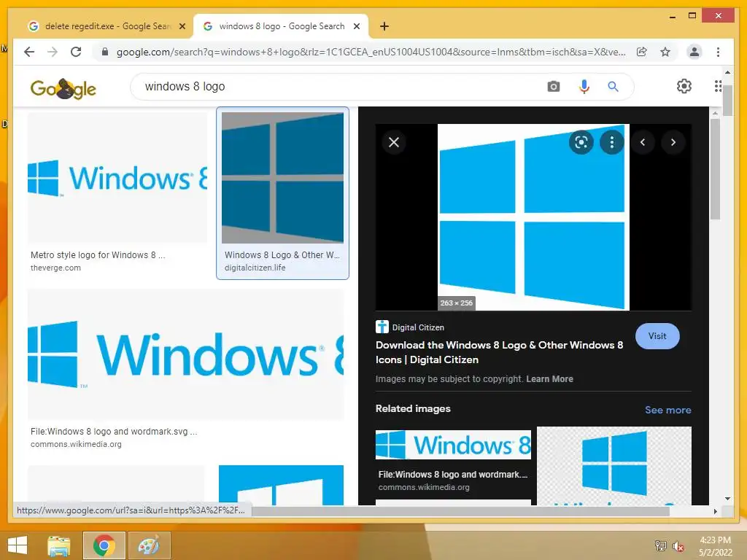Click preview panel scrollbar thumb
The height and width of the screenshot is (560, 747).
pyautogui.click(x=715, y=169)
